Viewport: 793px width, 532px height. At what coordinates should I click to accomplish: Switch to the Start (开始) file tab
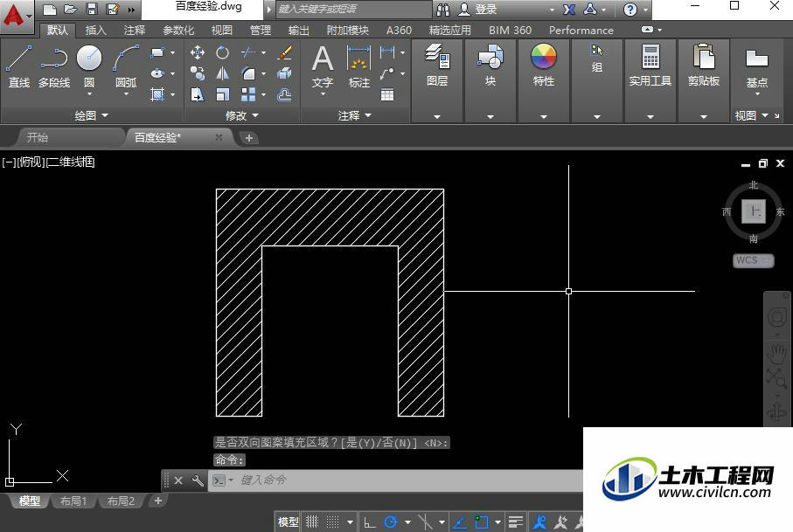(38, 137)
